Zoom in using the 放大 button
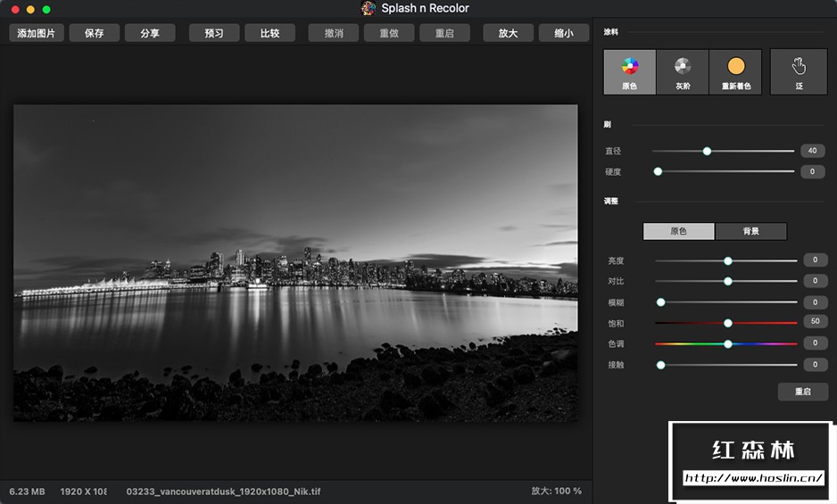837x504 pixels. 508,33
